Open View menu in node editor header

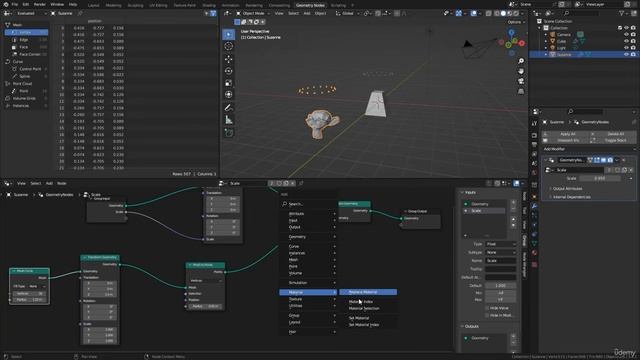pos(21,184)
